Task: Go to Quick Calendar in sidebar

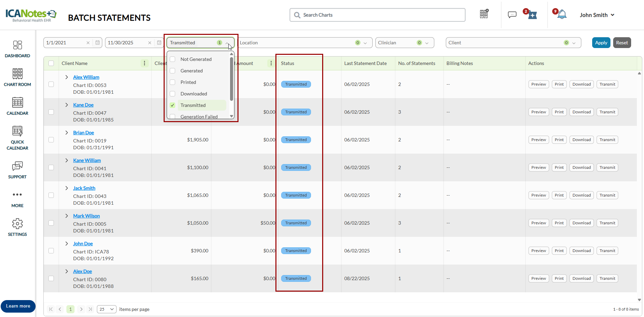Action: tap(17, 132)
